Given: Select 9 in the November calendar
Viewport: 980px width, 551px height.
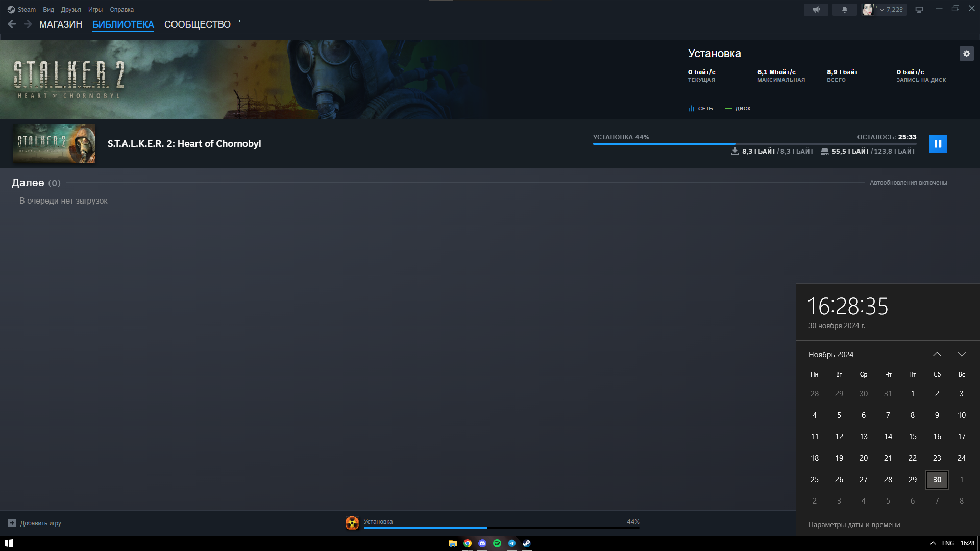Looking at the screenshot, I should pyautogui.click(x=937, y=415).
